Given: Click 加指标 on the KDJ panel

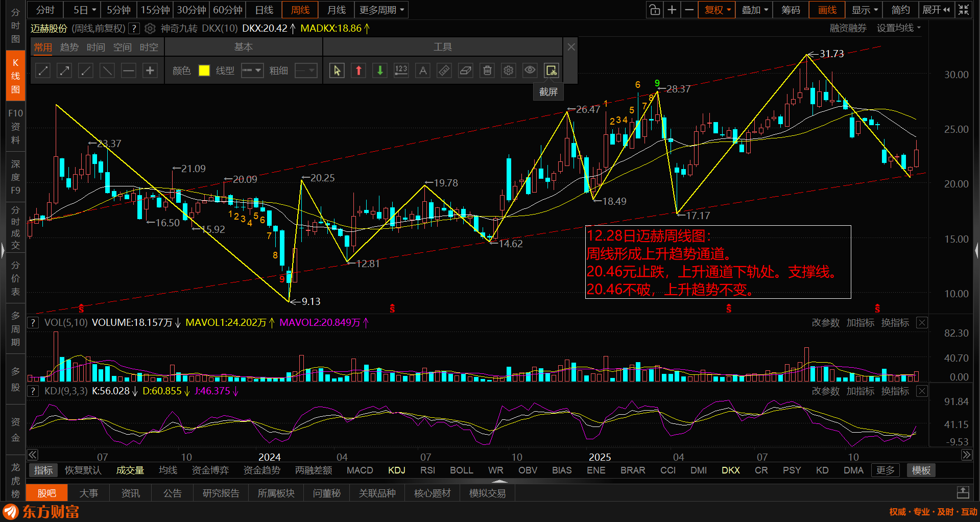Looking at the screenshot, I should tap(861, 391).
